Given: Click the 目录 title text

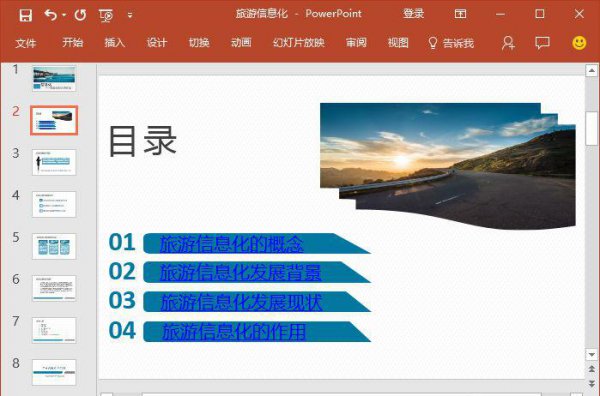Looking at the screenshot, I should [x=143, y=141].
